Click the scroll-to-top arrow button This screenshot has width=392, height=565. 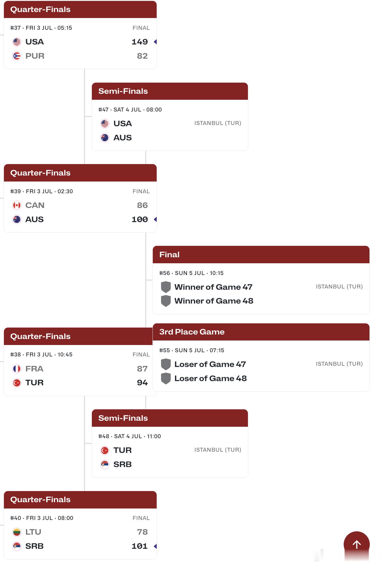click(357, 544)
